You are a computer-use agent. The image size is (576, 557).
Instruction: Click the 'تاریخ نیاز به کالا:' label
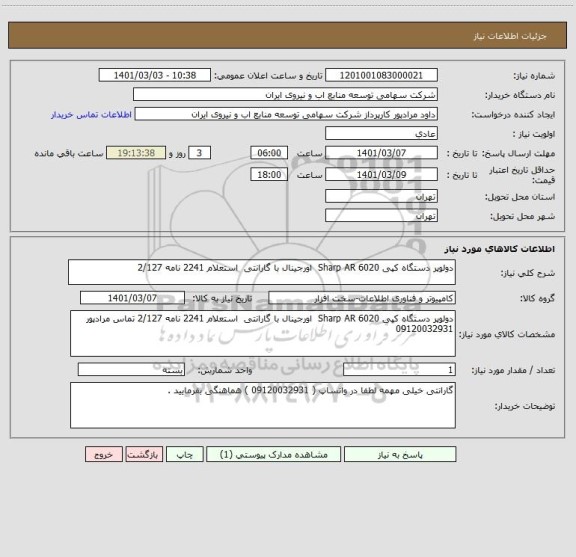pyautogui.click(x=222, y=298)
